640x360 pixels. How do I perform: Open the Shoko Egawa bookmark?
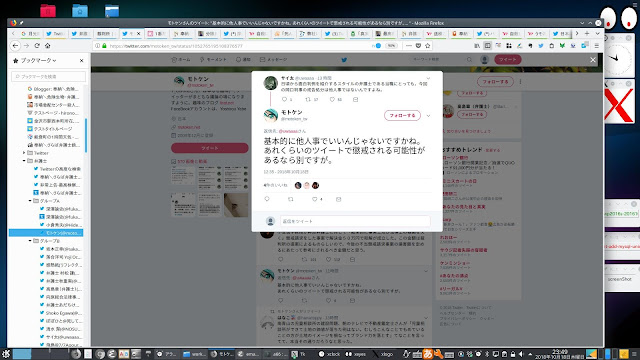pyautogui.click(x=61, y=313)
